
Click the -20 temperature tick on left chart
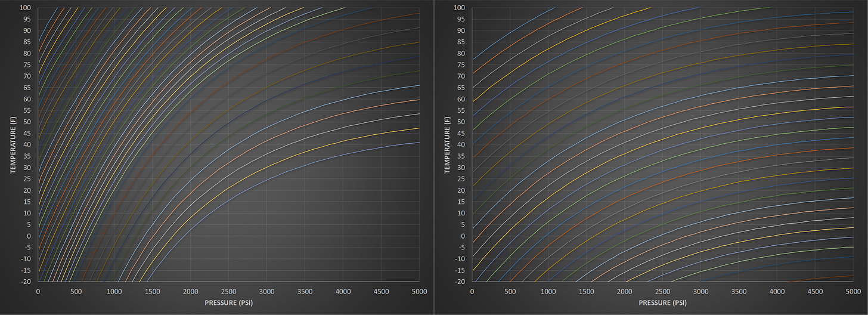[24, 282]
